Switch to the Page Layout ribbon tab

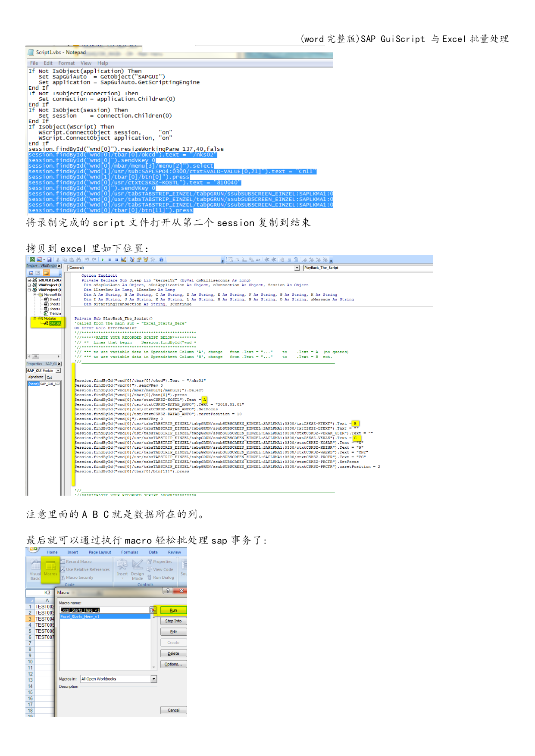click(100, 552)
